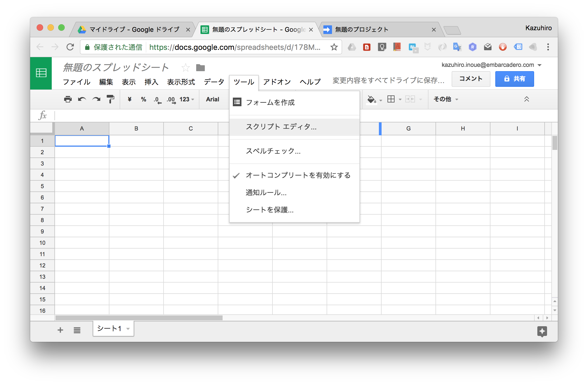Select スクリプト エディタ... menu item
588x385 pixels.
[x=294, y=127]
